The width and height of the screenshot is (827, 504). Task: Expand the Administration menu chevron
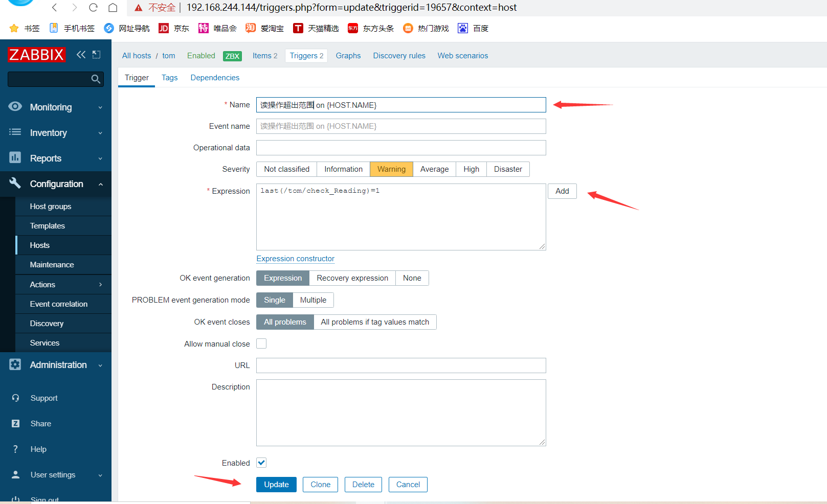tap(100, 365)
